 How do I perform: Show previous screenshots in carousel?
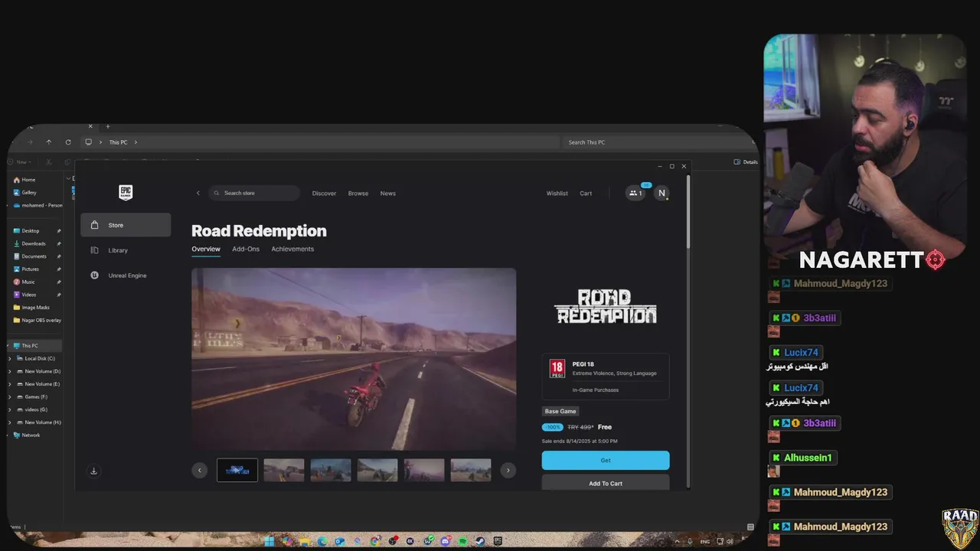[200, 471]
